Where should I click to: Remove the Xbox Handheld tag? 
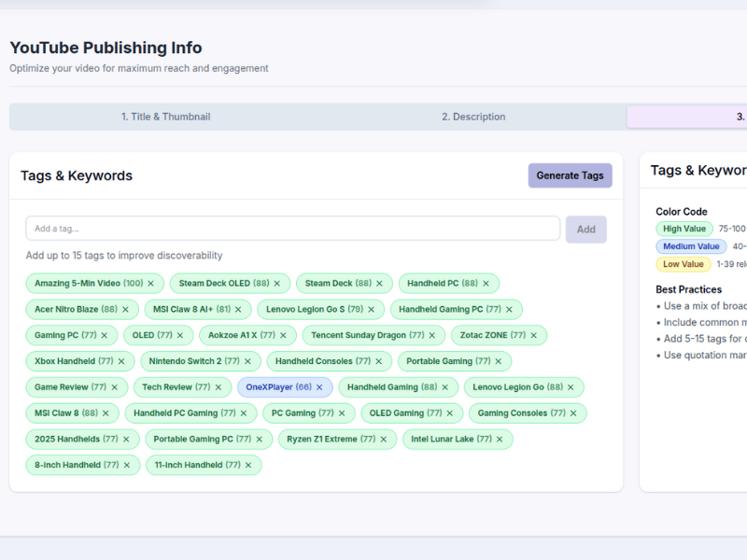coord(121,361)
